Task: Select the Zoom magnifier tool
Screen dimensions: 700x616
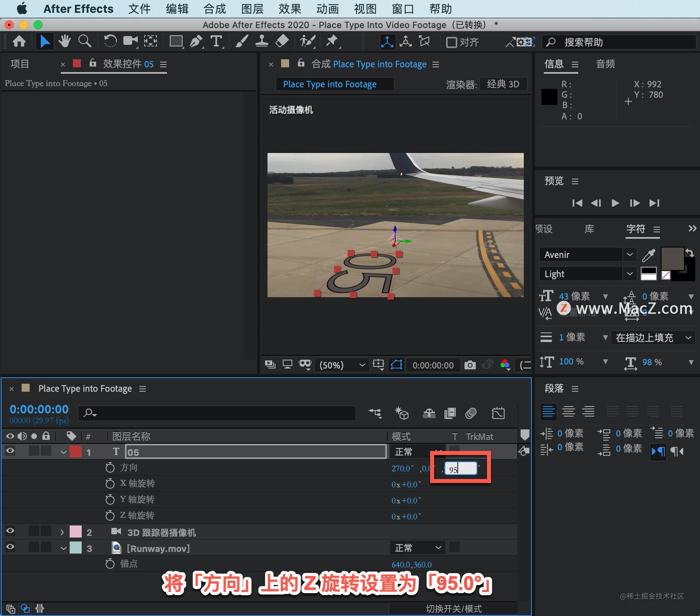Action: pyautogui.click(x=84, y=41)
